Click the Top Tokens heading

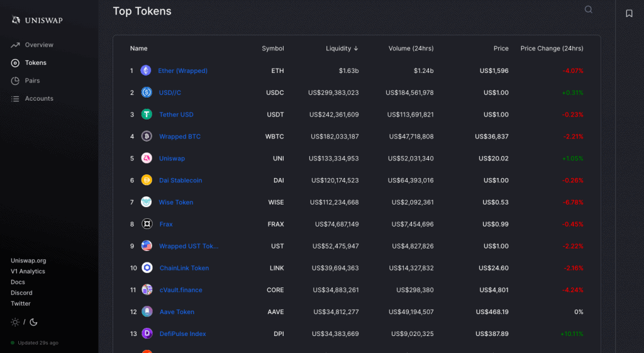point(142,11)
